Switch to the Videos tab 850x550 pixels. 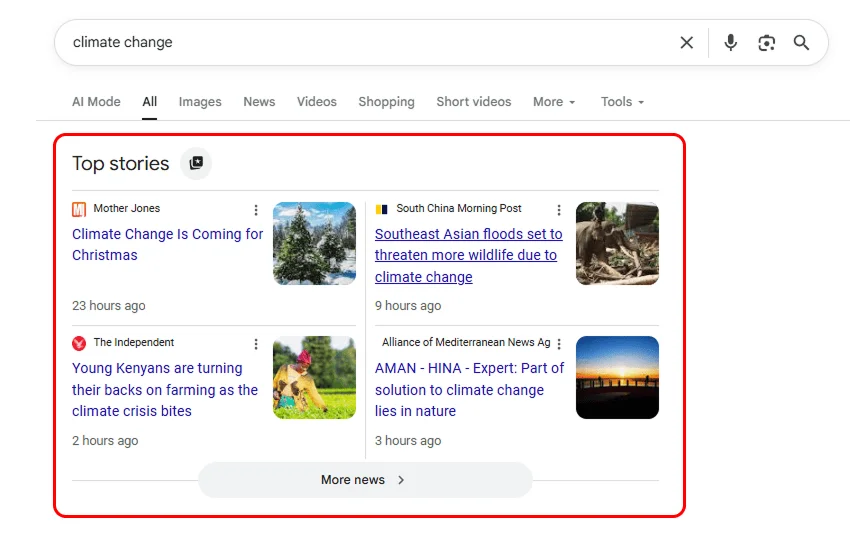pos(317,101)
